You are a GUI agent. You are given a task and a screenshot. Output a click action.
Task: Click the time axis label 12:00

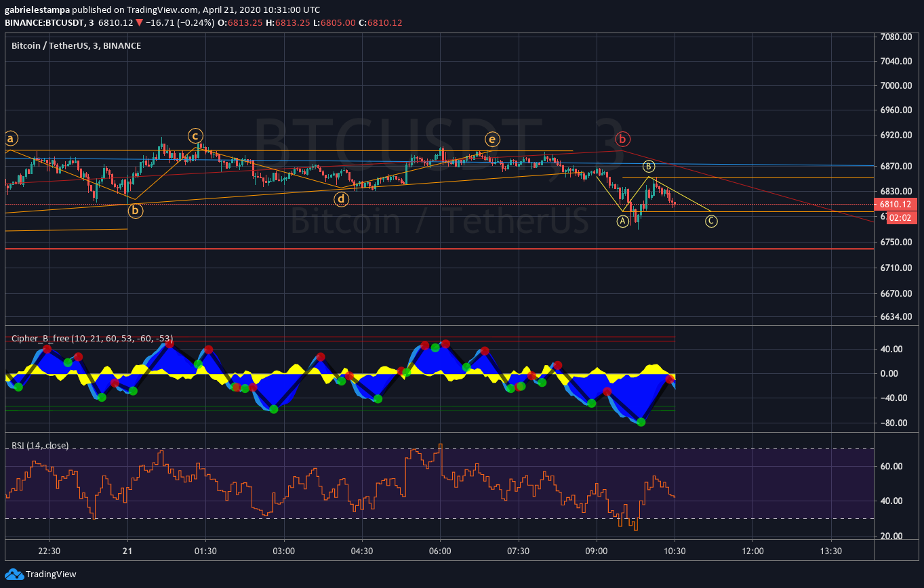(x=752, y=551)
